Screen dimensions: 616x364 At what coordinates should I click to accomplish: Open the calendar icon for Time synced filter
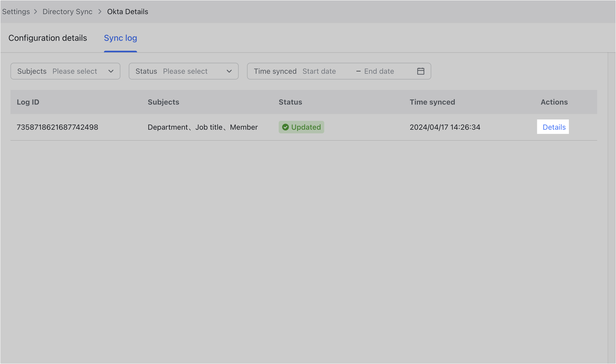(x=421, y=71)
